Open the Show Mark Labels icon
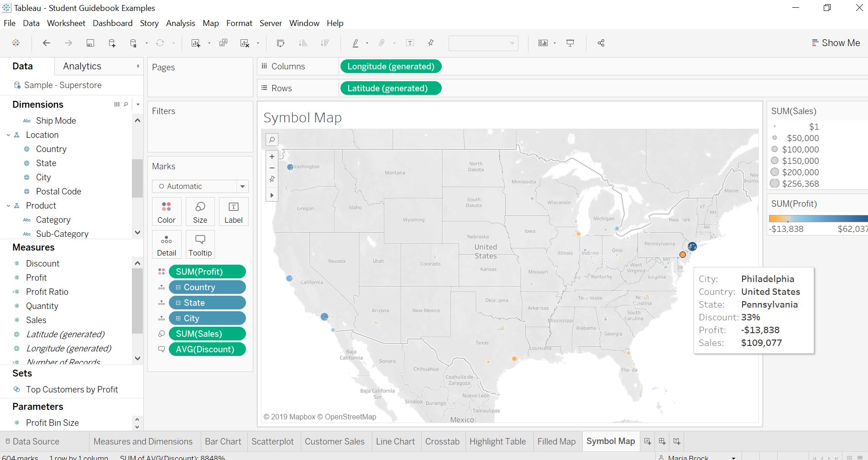The height and width of the screenshot is (460, 868). (410, 43)
